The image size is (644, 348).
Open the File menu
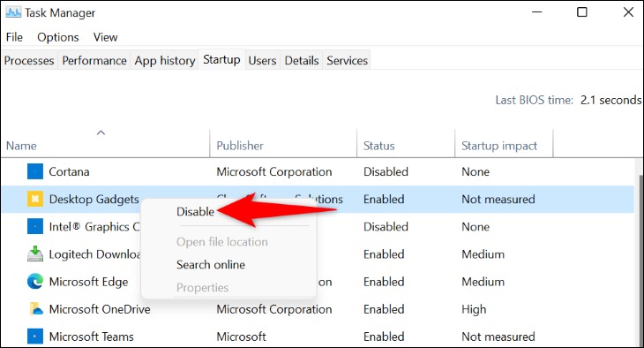click(x=14, y=37)
